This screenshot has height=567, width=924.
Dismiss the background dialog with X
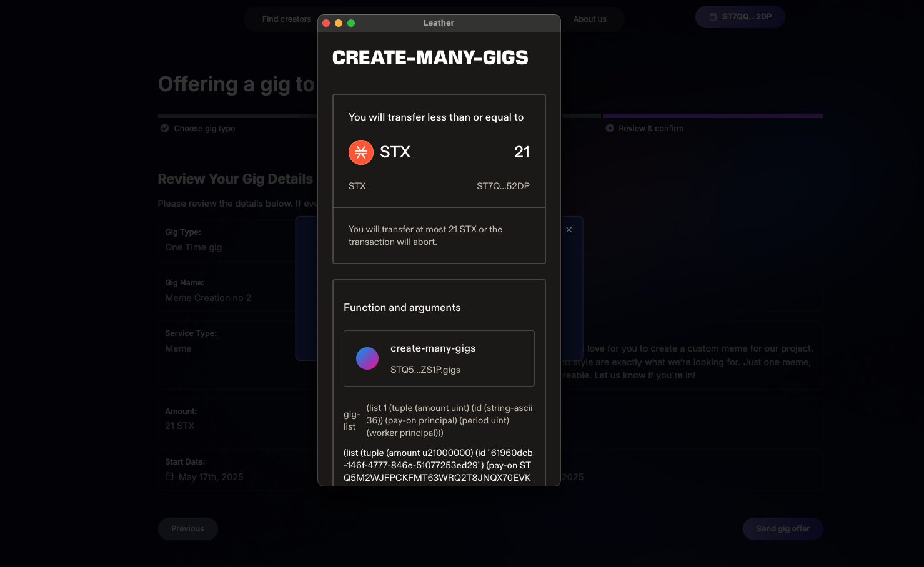pos(569,230)
